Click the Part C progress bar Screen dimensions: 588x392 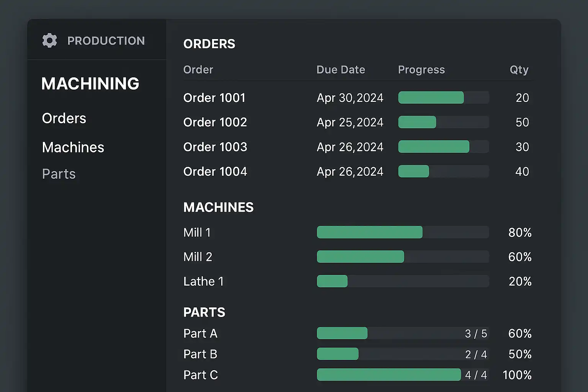[x=403, y=375]
